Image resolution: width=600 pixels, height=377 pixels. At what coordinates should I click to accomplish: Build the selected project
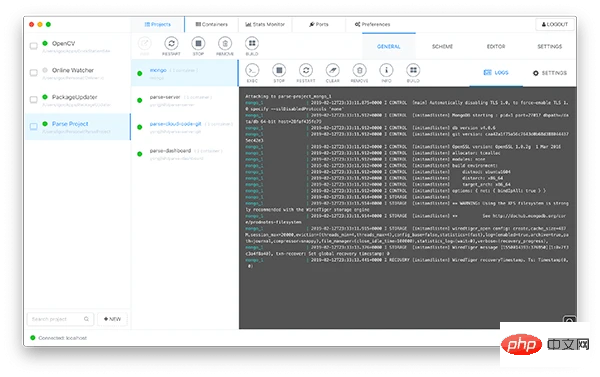point(252,44)
